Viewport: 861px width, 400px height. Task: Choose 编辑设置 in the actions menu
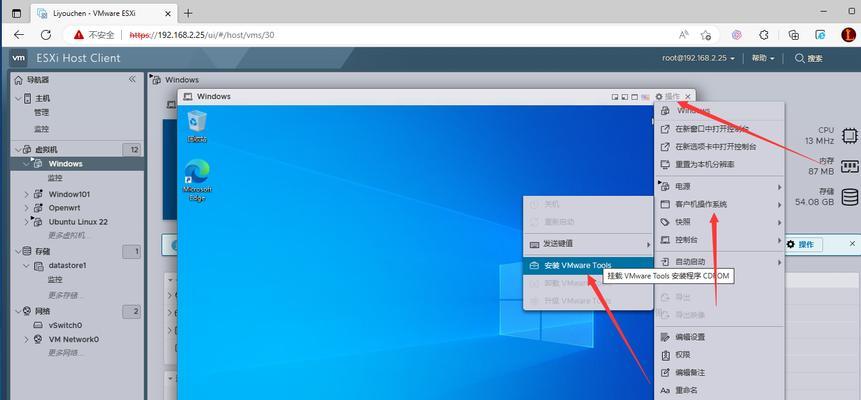coord(720,337)
